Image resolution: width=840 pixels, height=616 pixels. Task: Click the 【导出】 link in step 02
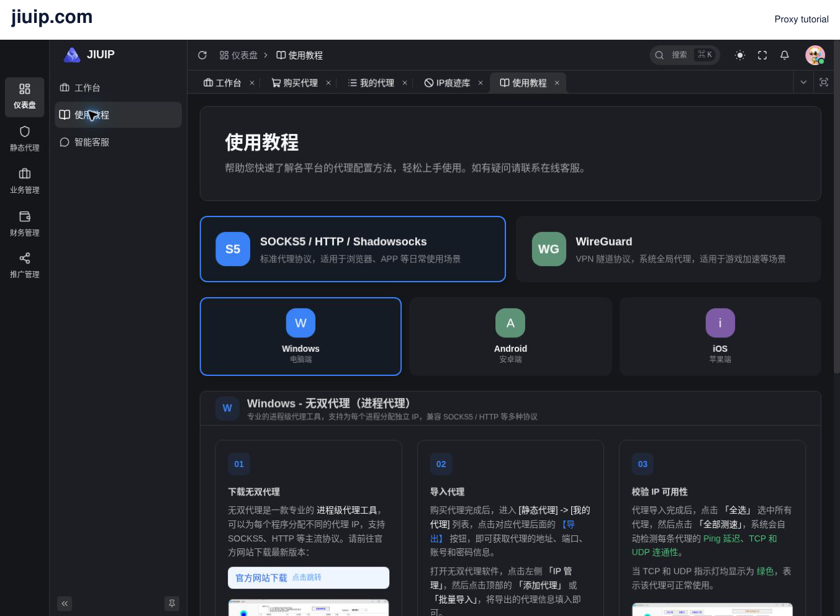503,532
